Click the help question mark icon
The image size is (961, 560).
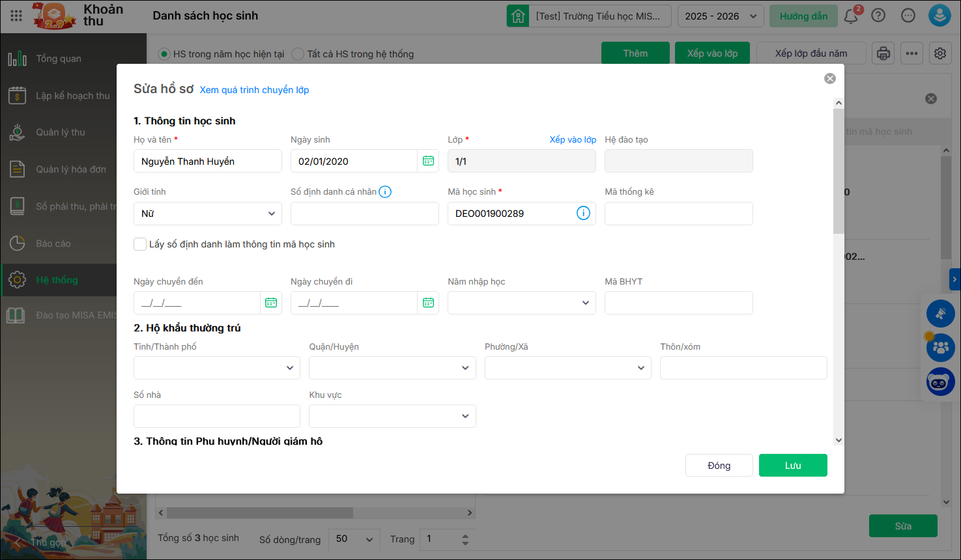click(x=878, y=16)
